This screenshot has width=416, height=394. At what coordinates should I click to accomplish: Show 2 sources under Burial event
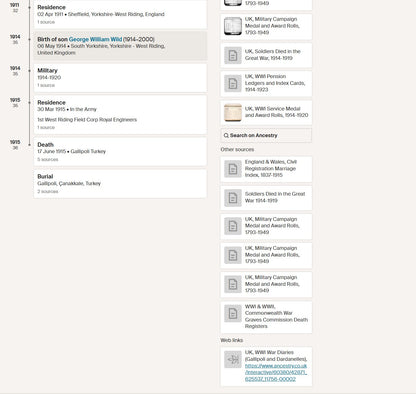[48, 192]
